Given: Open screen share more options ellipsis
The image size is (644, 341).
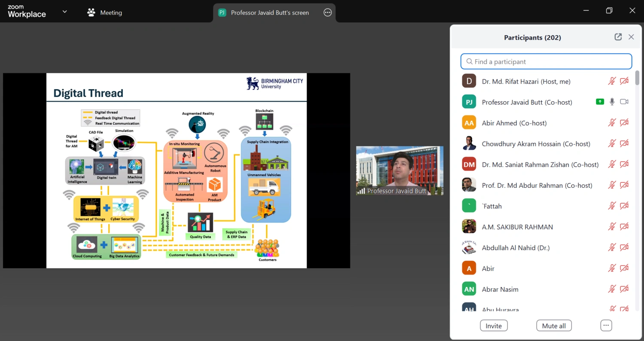Looking at the screenshot, I should pyautogui.click(x=328, y=12).
